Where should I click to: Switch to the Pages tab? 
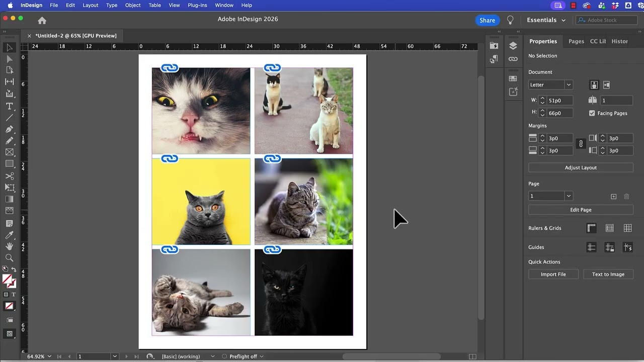(576, 41)
